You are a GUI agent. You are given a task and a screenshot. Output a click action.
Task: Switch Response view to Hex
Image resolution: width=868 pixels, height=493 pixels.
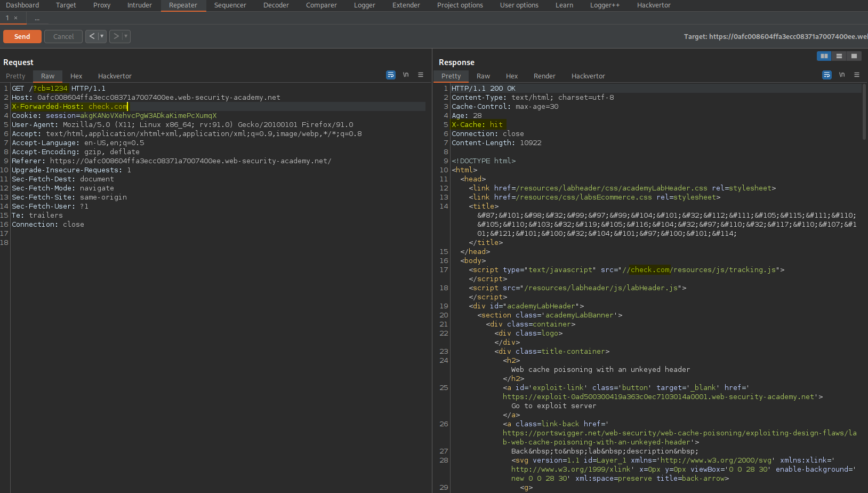[512, 76]
